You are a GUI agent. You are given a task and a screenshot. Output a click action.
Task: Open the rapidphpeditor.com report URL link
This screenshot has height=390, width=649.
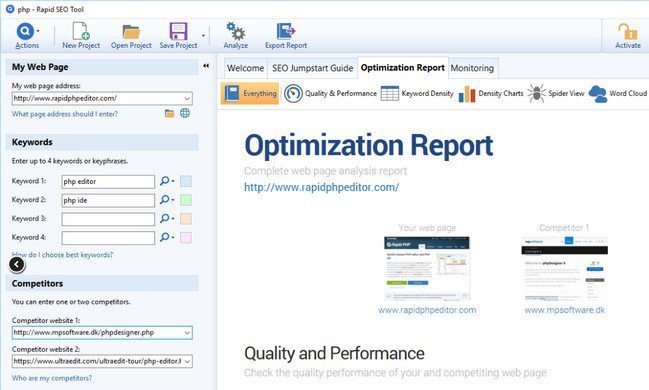coord(322,187)
